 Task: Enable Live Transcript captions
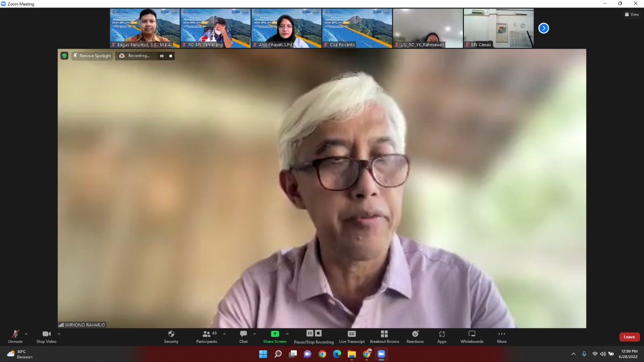(352, 337)
